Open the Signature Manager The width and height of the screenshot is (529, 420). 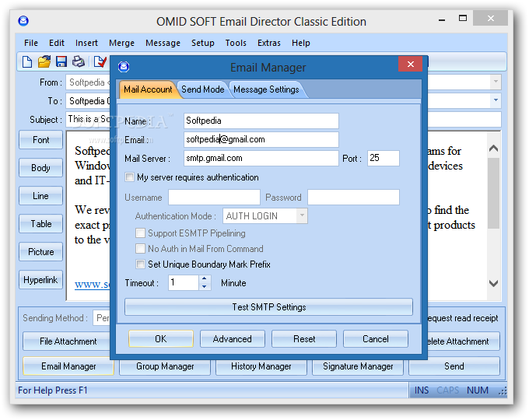(x=358, y=366)
